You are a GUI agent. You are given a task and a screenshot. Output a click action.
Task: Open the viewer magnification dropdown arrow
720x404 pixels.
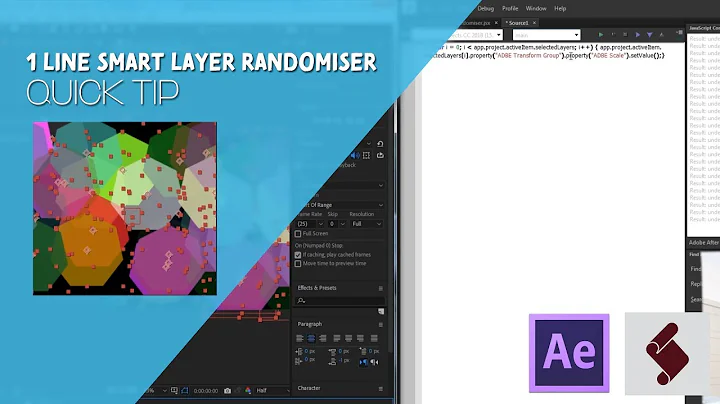164,391
